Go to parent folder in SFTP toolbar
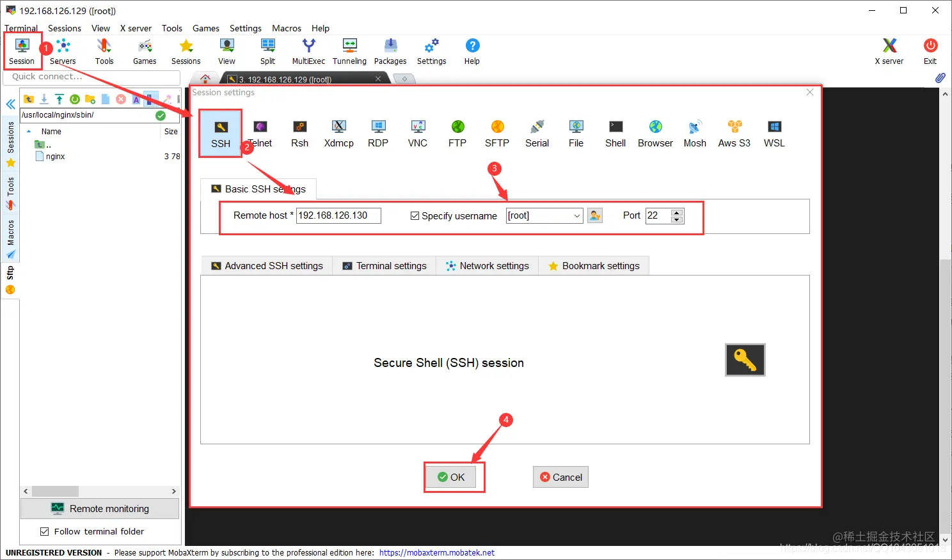The height and width of the screenshot is (560, 952). tap(29, 99)
